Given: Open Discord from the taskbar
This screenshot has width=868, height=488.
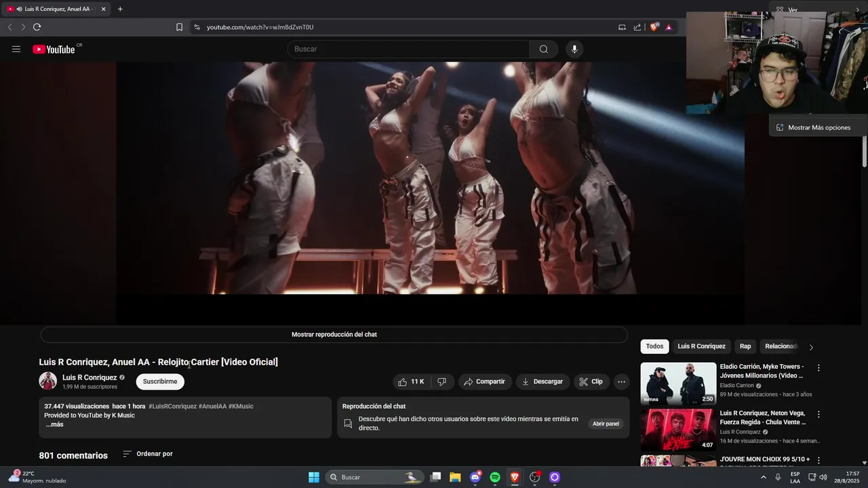Looking at the screenshot, I should point(475,477).
